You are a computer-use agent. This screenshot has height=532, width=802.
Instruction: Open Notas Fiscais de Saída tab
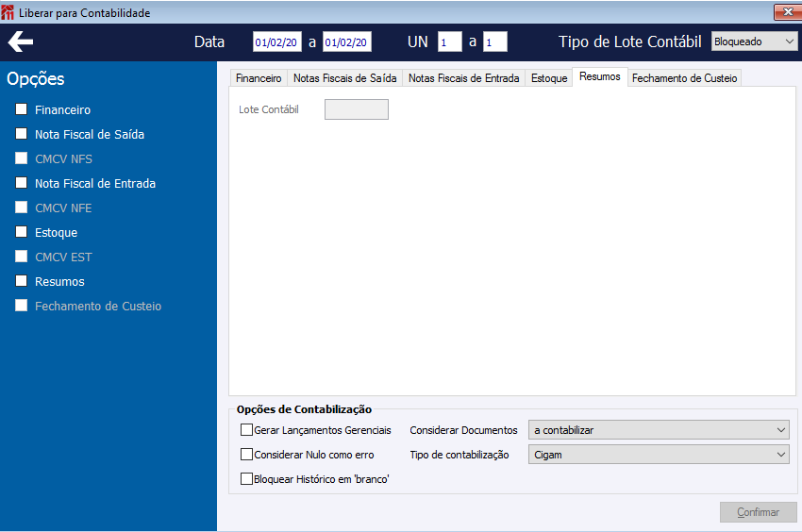(x=344, y=78)
